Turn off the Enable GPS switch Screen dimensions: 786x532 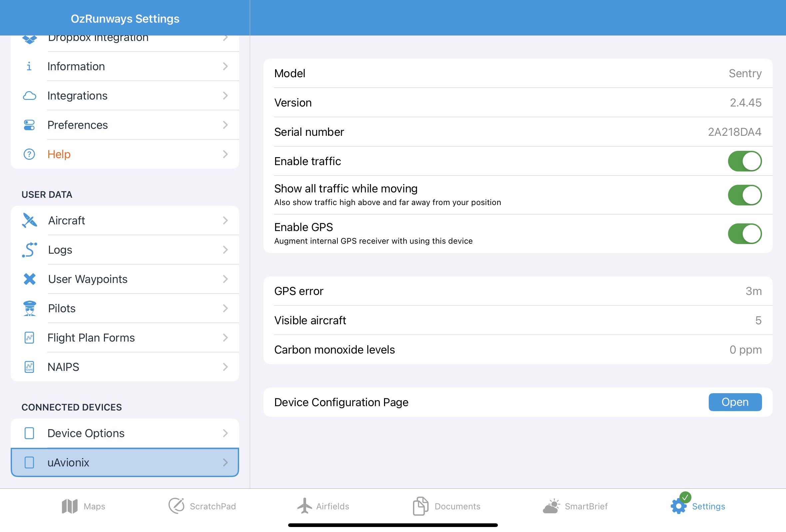(744, 234)
